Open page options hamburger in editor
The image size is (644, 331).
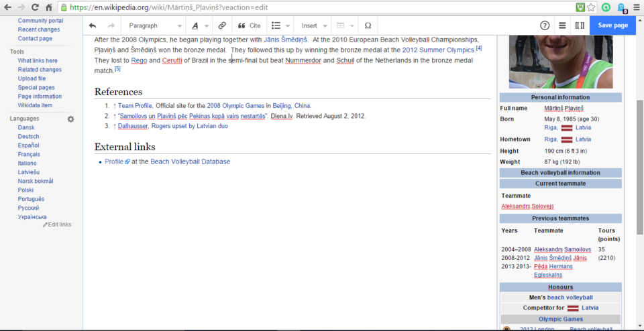pos(562,25)
